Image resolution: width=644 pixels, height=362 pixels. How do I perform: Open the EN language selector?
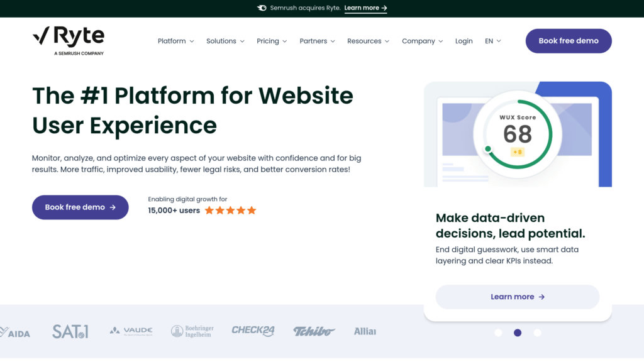coord(493,41)
